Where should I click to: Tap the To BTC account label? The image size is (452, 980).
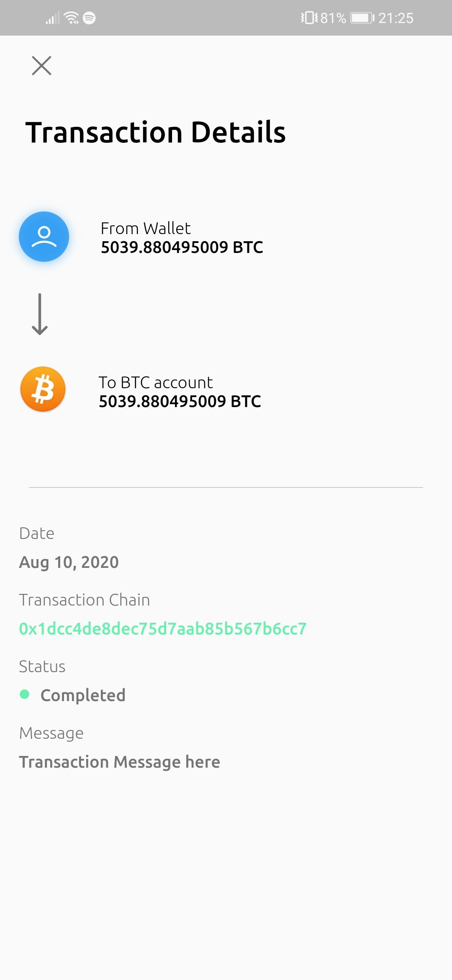[156, 383]
